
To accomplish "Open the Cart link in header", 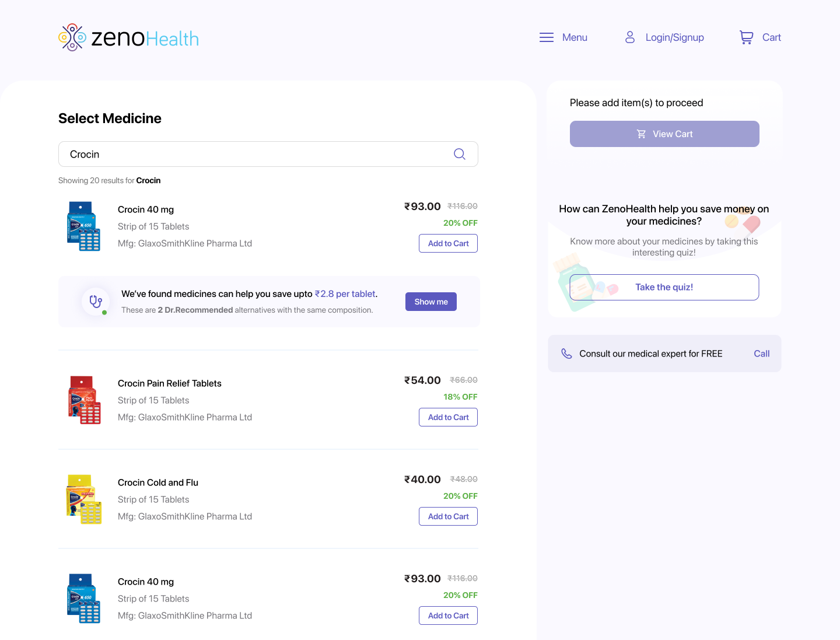I will click(x=771, y=37).
